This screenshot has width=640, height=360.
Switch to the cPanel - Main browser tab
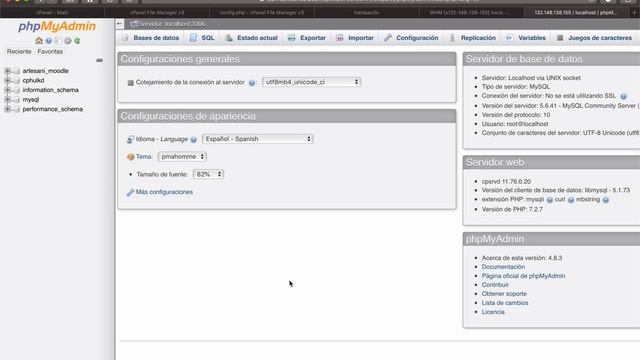[x=52, y=13]
